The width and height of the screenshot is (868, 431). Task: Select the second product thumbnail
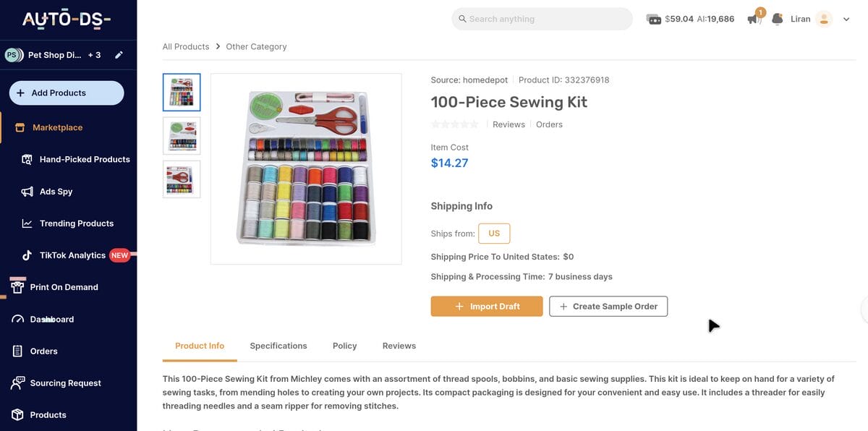[x=182, y=135]
